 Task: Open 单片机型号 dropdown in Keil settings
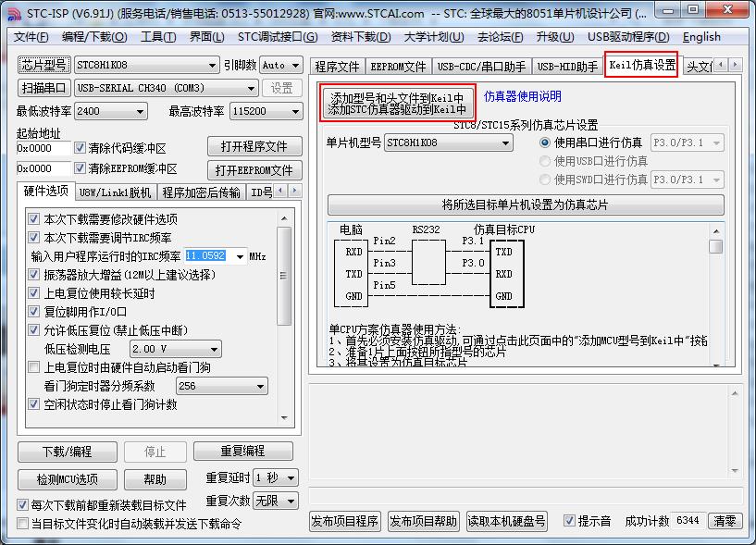[448, 142]
